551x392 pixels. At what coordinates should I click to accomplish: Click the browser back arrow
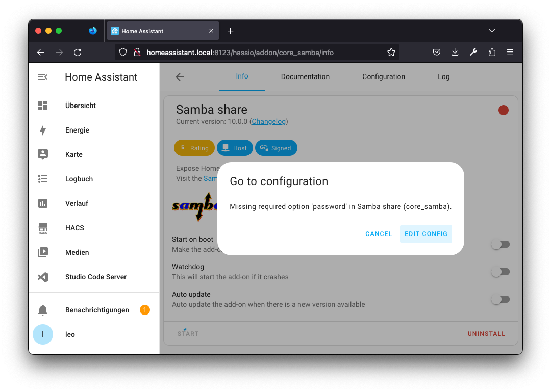click(41, 53)
